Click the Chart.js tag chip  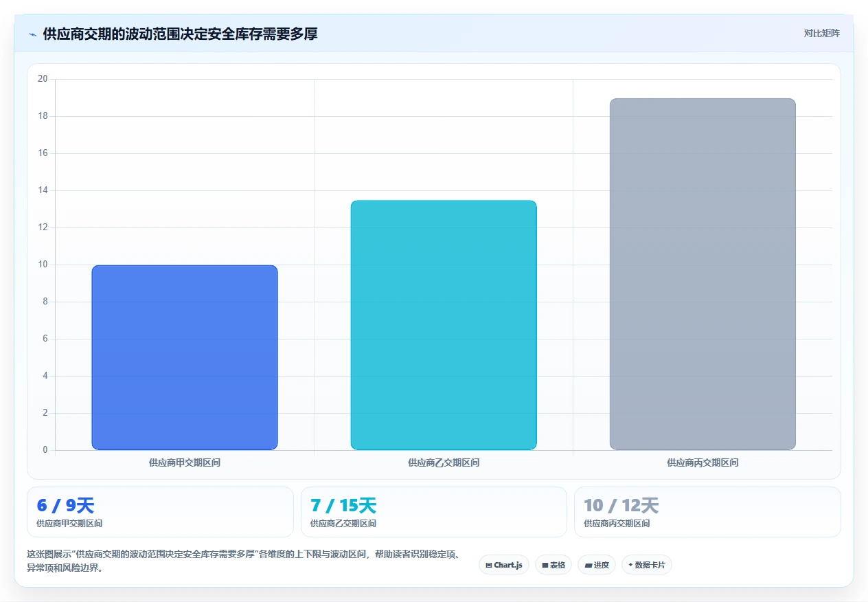pyautogui.click(x=504, y=565)
